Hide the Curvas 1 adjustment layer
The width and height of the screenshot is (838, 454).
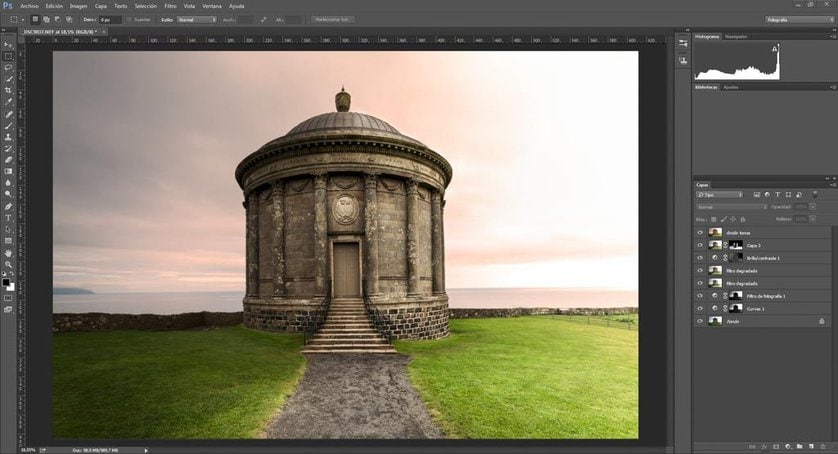700,308
